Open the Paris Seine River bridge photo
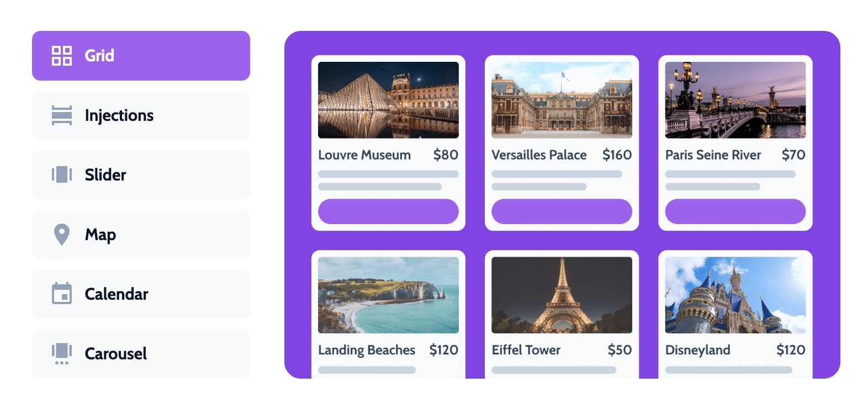 click(x=735, y=100)
